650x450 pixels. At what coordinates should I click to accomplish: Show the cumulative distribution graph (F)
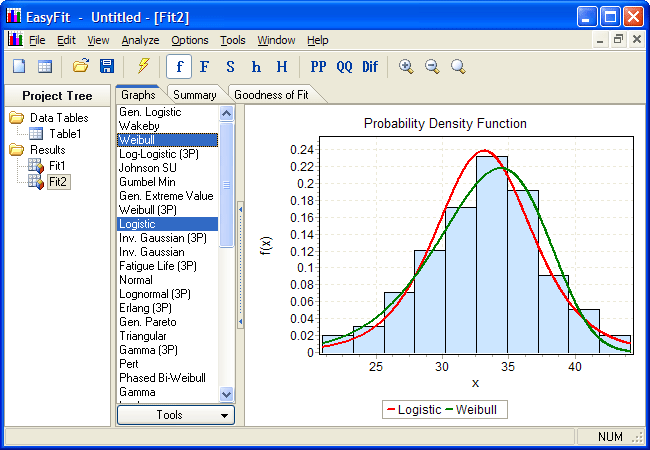point(204,66)
